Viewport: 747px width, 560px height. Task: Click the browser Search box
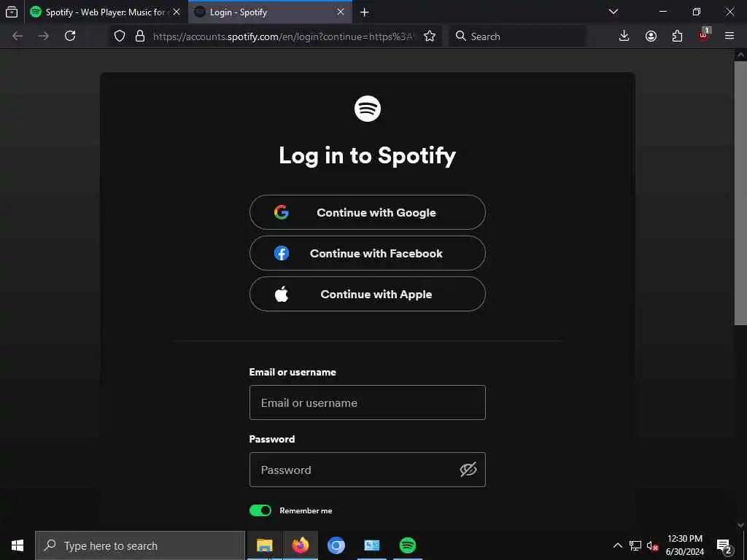[517, 36]
